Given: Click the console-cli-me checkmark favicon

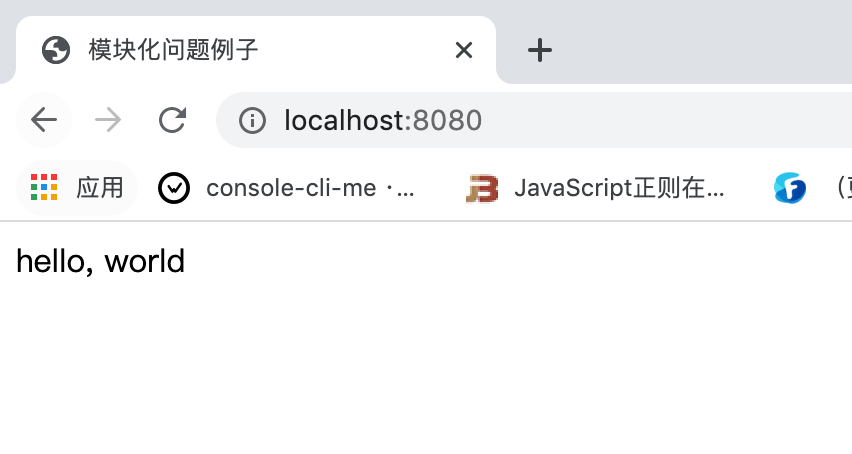Looking at the screenshot, I should click(x=174, y=187).
